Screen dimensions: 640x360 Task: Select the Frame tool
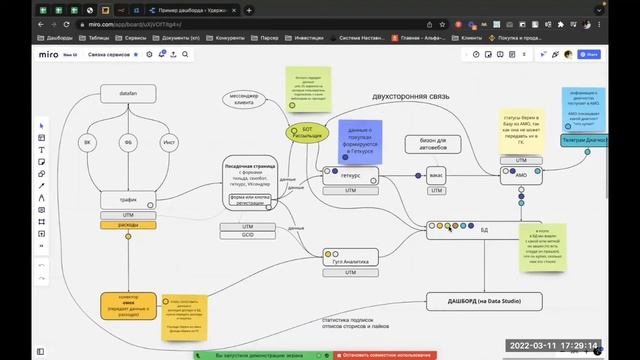click(x=41, y=222)
